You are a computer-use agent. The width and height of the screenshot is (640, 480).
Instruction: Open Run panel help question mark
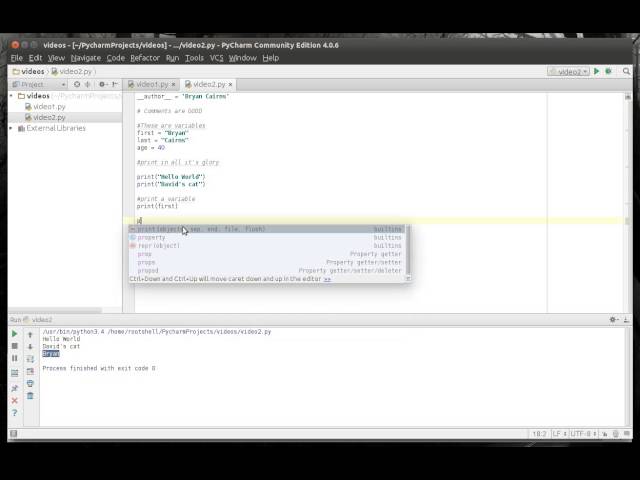click(15, 413)
